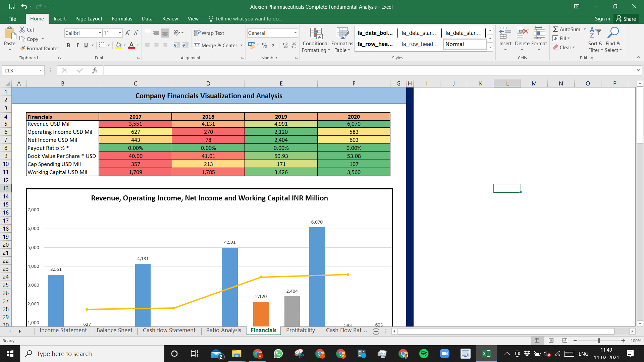Click the Fill Color bucket icon
Viewport: 644px width, 362px height.
118,45
